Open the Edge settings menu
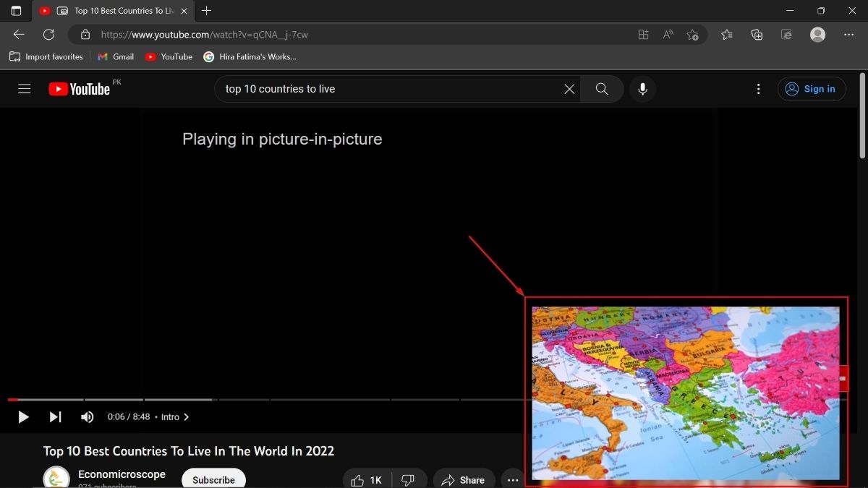The width and height of the screenshot is (868, 488). click(x=848, y=34)
